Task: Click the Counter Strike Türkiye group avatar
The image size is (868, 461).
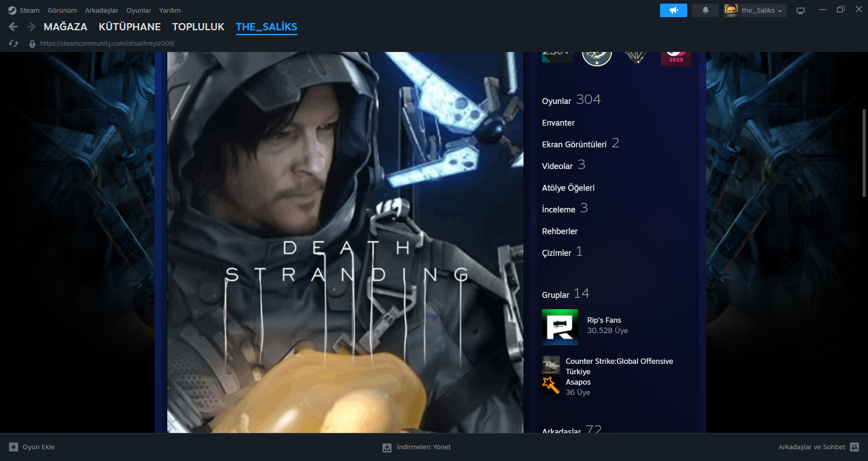Action: tap(551, 365)
